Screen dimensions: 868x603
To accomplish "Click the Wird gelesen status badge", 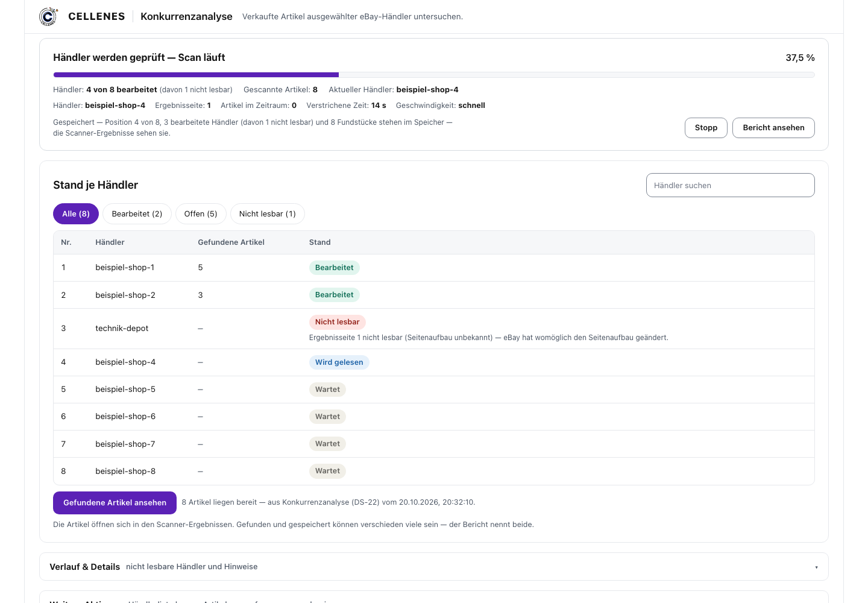I will 339,362.
